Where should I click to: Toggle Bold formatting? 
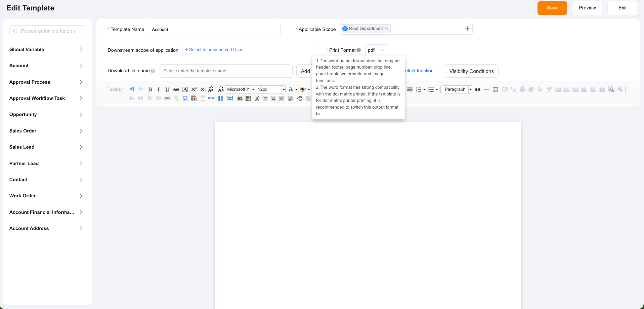[x=150, y=89]
